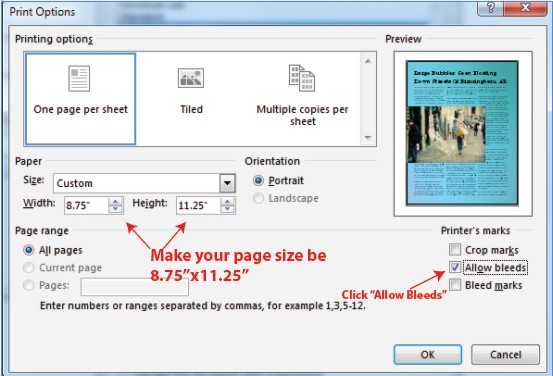The width and height of the screenshot is (553, 376).
Task: Click the help question mark button
Action: pyautogui.click(x=490, y=8)
